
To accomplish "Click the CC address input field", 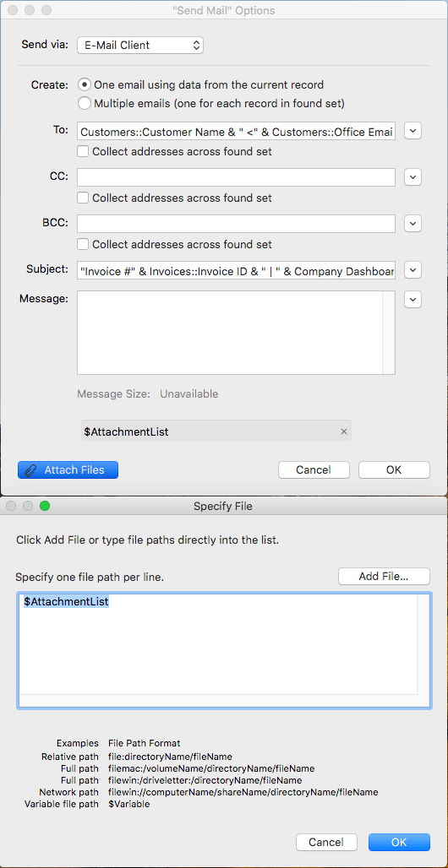I will [236, 177].
